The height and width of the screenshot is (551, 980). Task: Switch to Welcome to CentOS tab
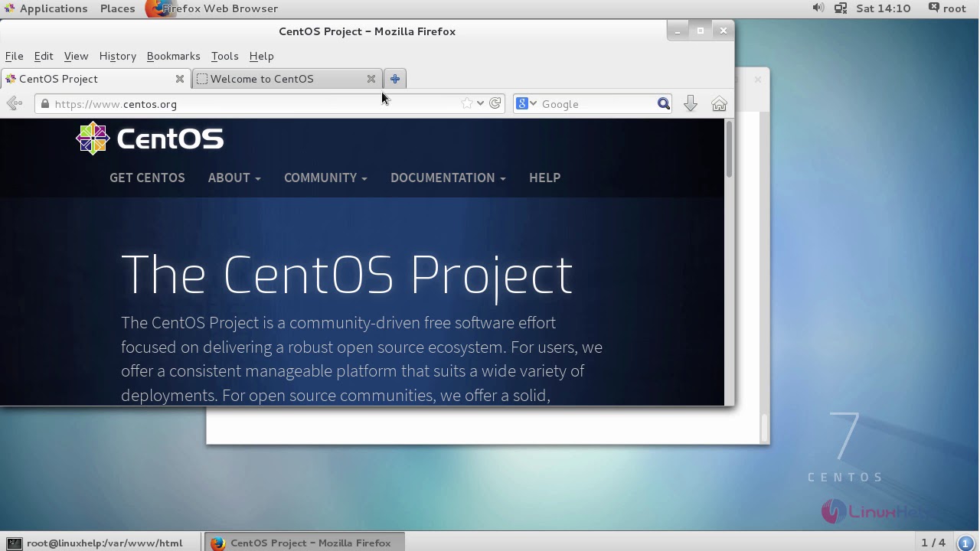tap(287, 79)
